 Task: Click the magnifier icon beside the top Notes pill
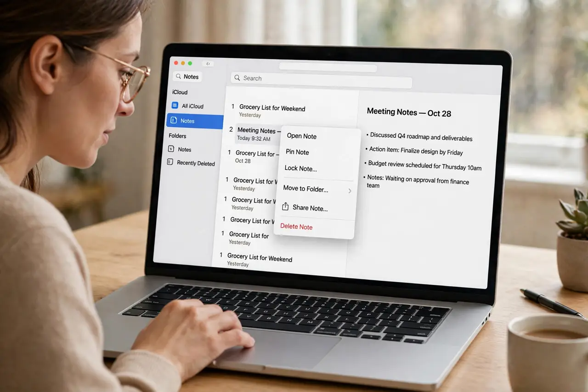pyautogui.click(x=178, y=76)
